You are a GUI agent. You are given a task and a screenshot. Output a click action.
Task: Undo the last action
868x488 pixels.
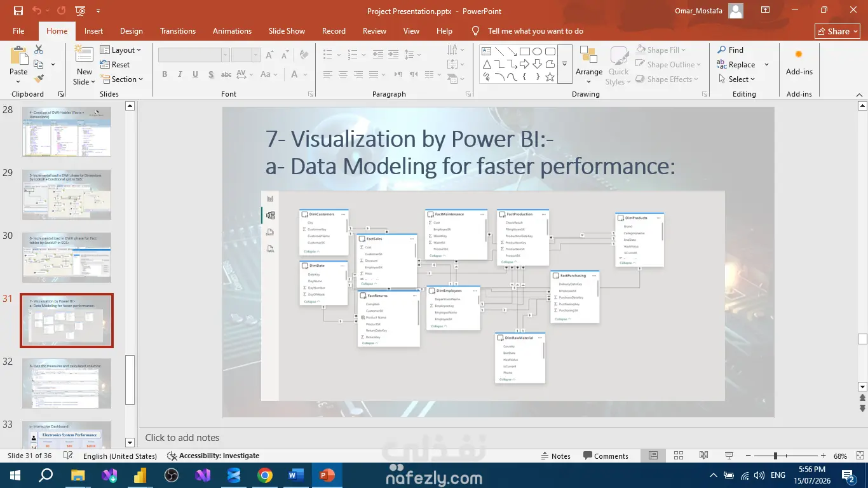point(37,11)
